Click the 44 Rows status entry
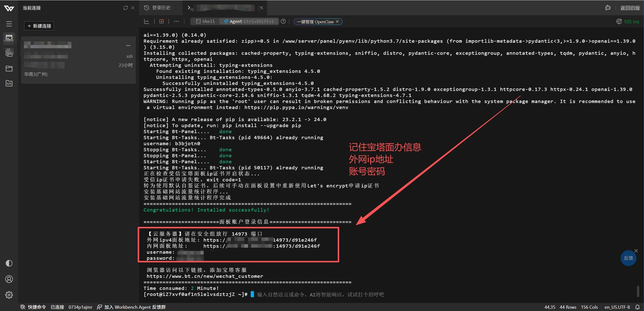Image resolution: width=644 pixels, height=311 pixels. click(568, 307)
